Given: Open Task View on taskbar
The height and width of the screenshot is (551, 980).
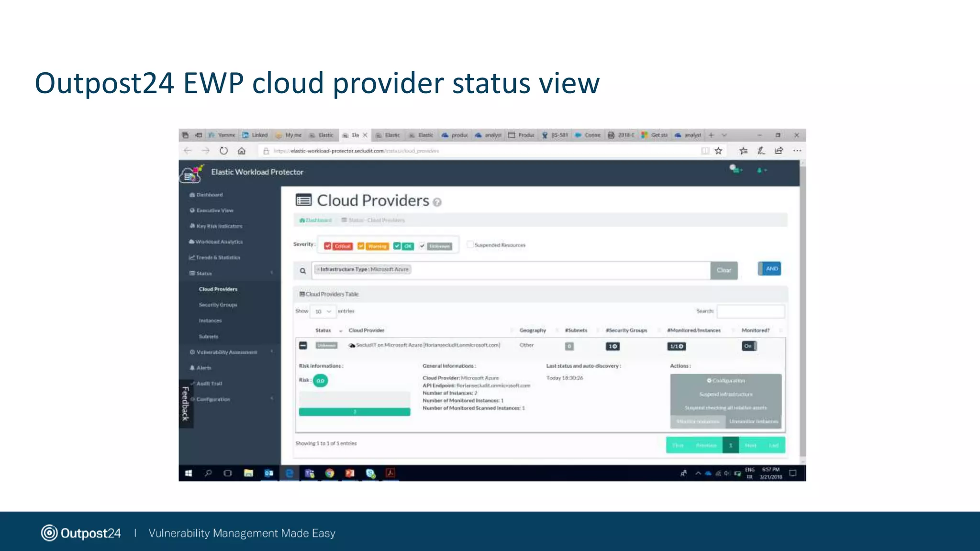Looking at the screenshot, I should [228, 473].
